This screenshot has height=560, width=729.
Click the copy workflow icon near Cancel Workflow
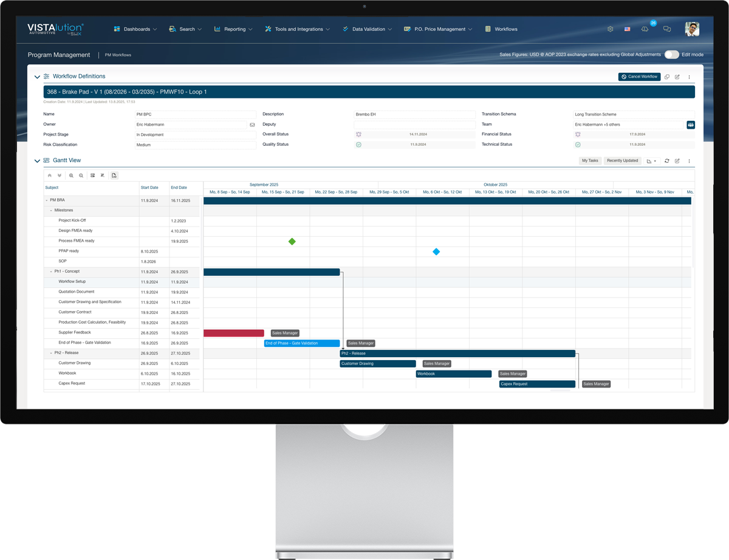[x=666, y=77]
